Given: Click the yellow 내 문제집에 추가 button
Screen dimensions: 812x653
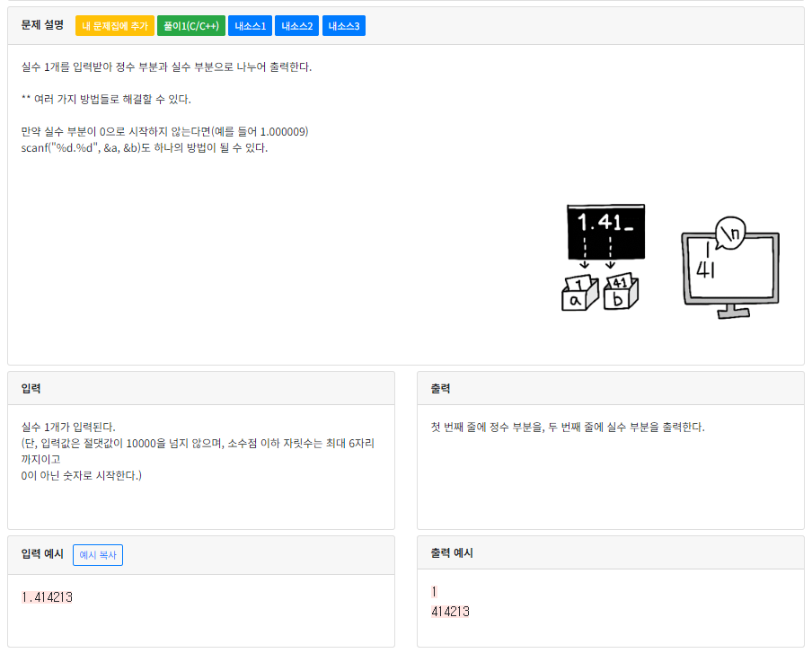Looking at the screenshot, I should (x=114, y=25).
